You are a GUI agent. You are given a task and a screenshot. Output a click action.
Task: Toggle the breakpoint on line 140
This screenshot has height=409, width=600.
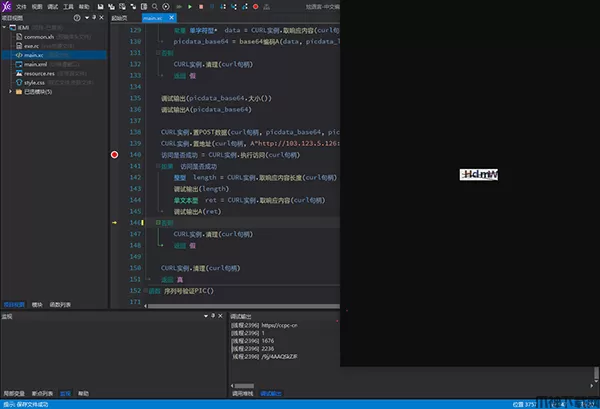click(116, 155)
